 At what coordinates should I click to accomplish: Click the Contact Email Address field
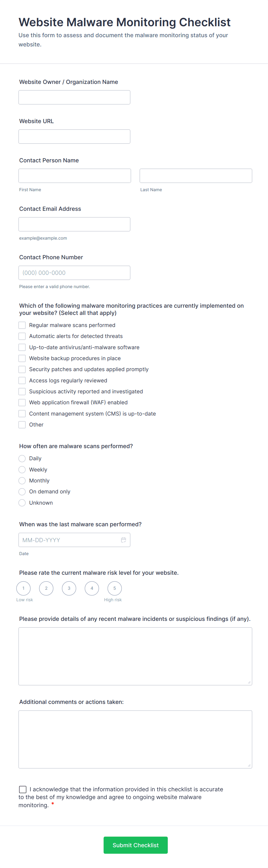coord(74,224)
